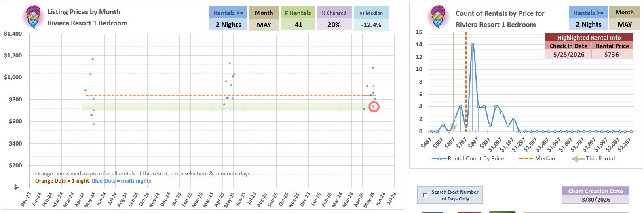Click the Check In Date 5/25/2026 cell
Viewport: 644px width, 213px height.
(568, 55)
